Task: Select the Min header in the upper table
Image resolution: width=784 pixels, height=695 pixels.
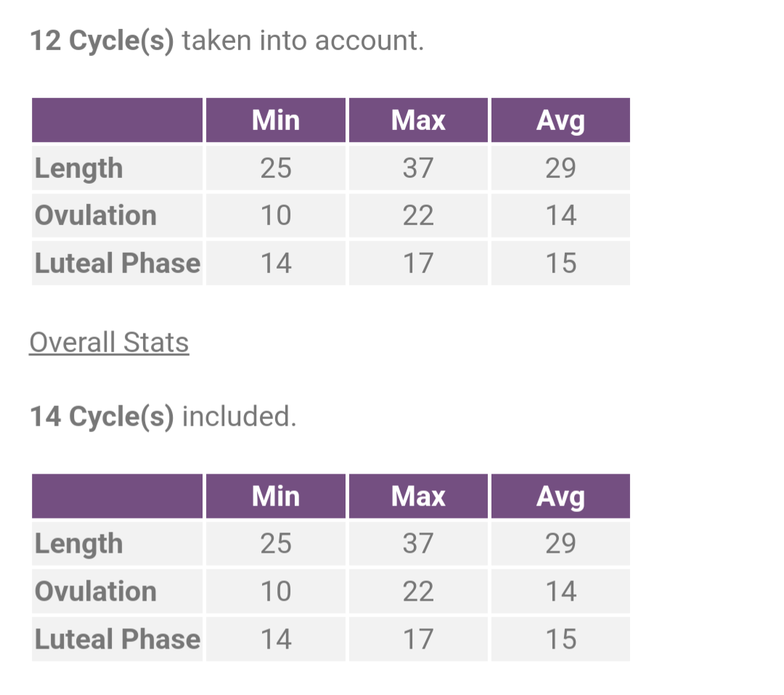Action: point(276,120)
